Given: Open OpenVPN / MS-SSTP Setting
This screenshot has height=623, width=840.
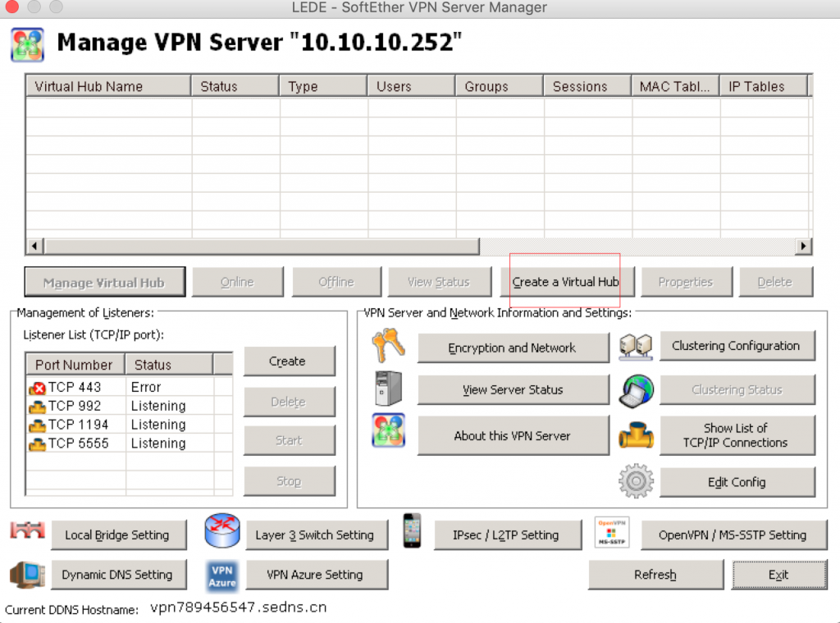Looking at the screenshot, I should pos(733,534).
